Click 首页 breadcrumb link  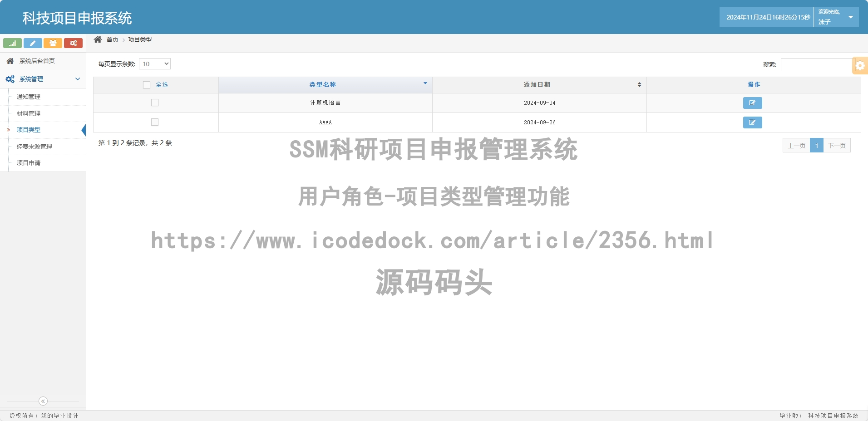pos(112,39)
